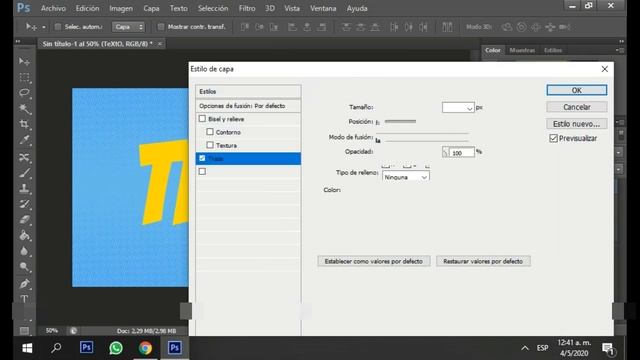Click the auto-align layers icon
This screenshot has height=360, width=640.
[447, 27]
